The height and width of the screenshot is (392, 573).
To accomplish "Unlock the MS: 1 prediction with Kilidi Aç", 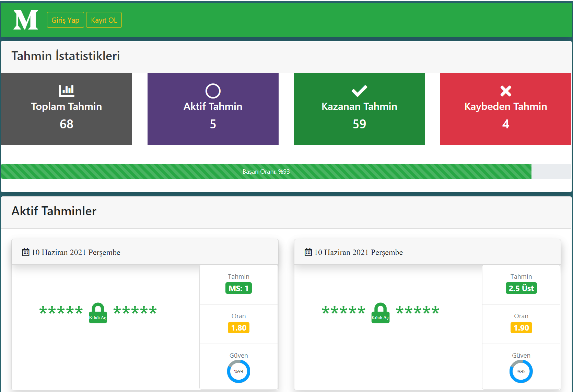I will [98, 313].
